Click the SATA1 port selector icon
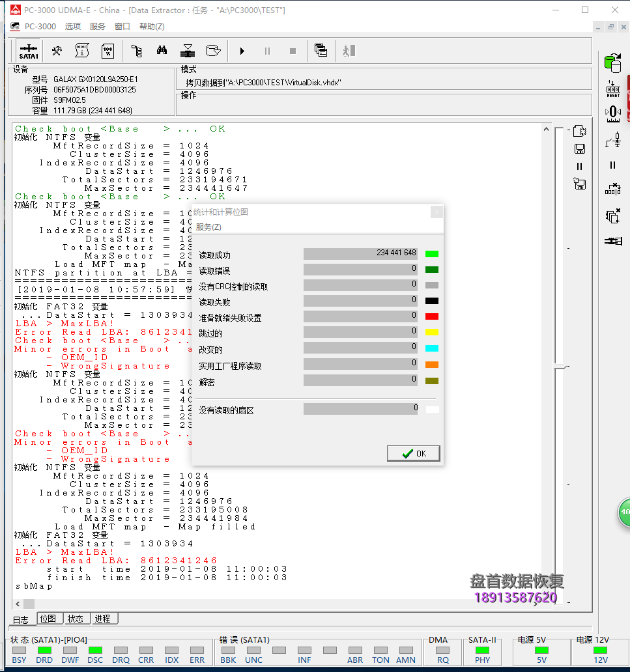This screenshot has width=630, height=672. [29, 51]
